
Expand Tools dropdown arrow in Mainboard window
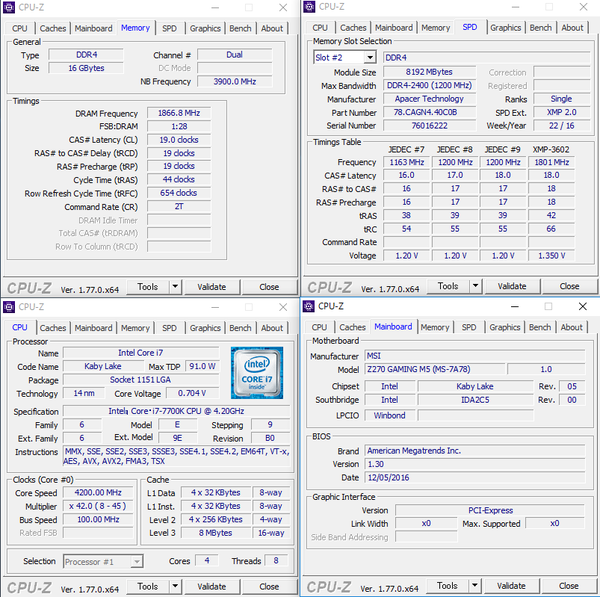[475, 585]
